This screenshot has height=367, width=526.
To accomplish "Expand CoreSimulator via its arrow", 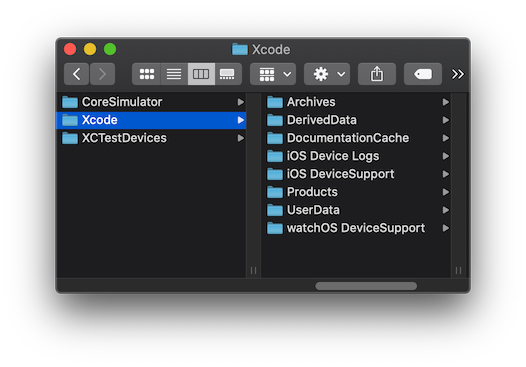I will pyautogui.click(x=241, y=102).
